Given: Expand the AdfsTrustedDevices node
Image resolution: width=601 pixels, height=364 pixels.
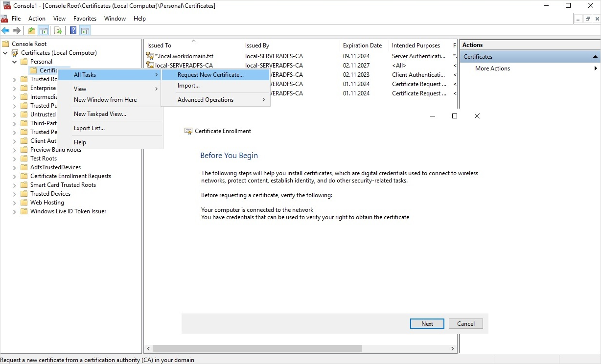Looking at the screenshot, I should tap(15, 167).
